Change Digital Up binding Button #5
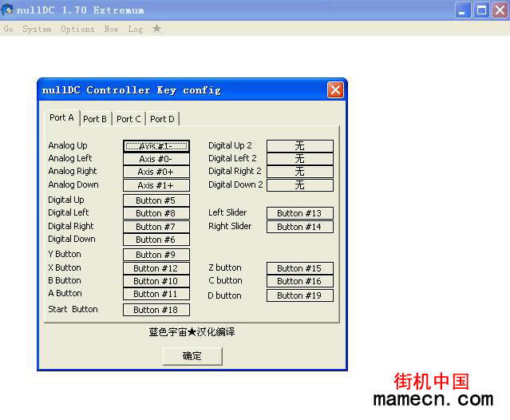 click(x=156, y=200)
